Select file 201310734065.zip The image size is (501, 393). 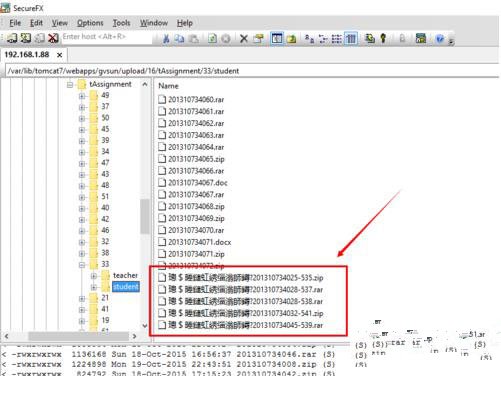(191, 159)
